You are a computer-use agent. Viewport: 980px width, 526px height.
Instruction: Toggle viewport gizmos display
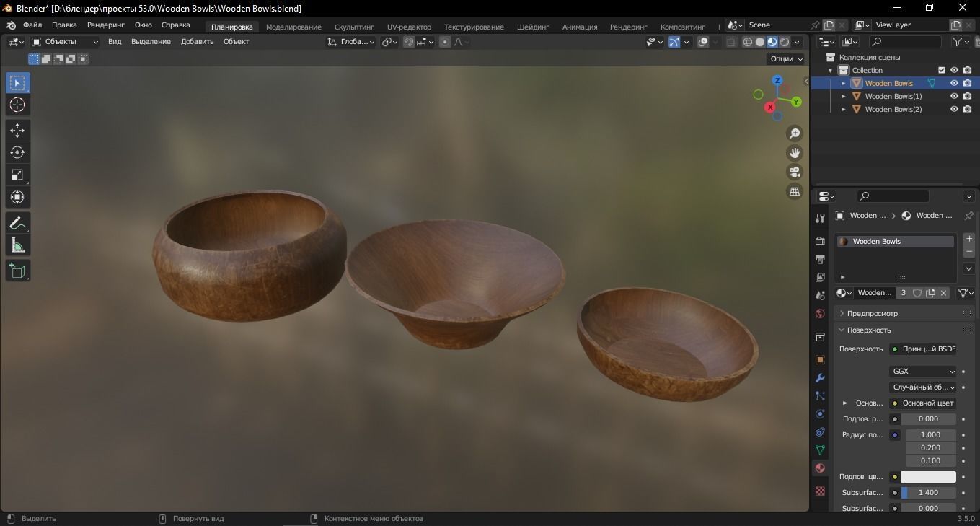(x=674, y=42)
